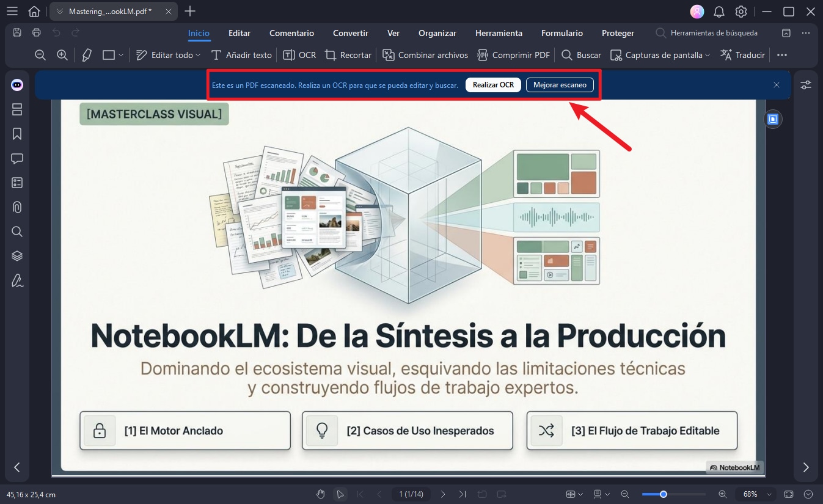Select the hand pan tool
This screenshot has height=504, width=823.
pyautogui.click(x=321, y=494)
